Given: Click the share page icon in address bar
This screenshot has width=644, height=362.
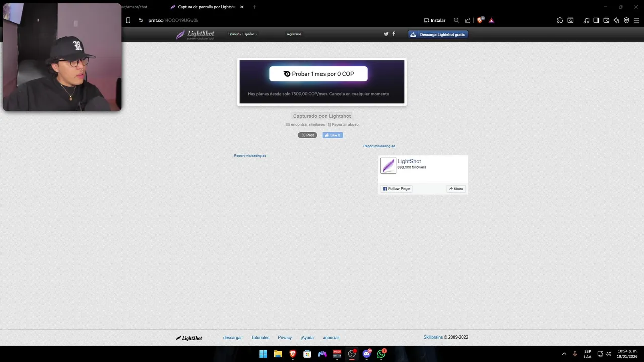Looking at the screenshot, I should click(468, 20).
